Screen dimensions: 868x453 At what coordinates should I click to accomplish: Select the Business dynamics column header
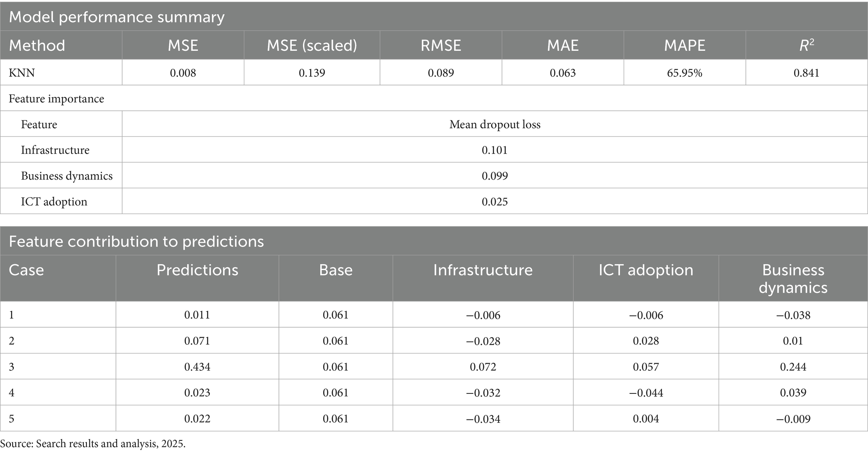point(793,279)
